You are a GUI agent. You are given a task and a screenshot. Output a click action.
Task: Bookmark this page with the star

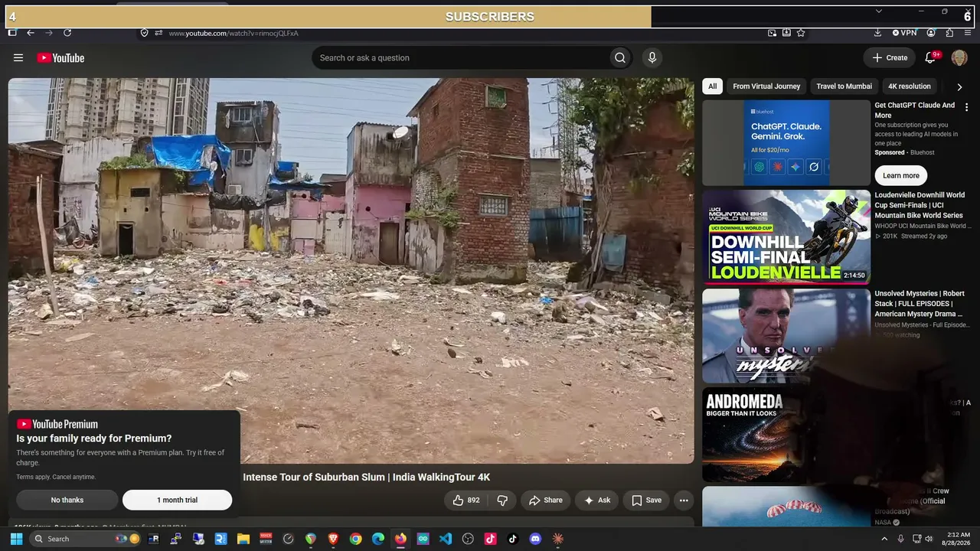pos(801,33)
